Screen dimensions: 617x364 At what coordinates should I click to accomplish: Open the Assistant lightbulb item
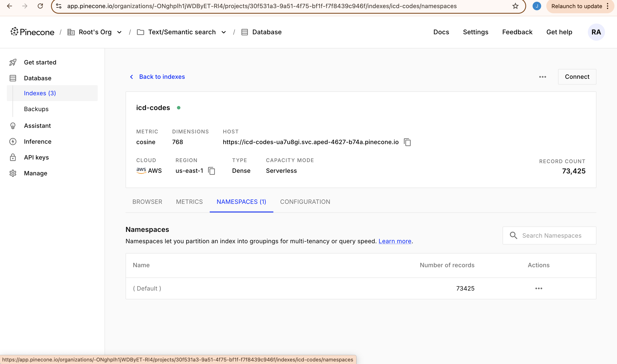point(37,126)
